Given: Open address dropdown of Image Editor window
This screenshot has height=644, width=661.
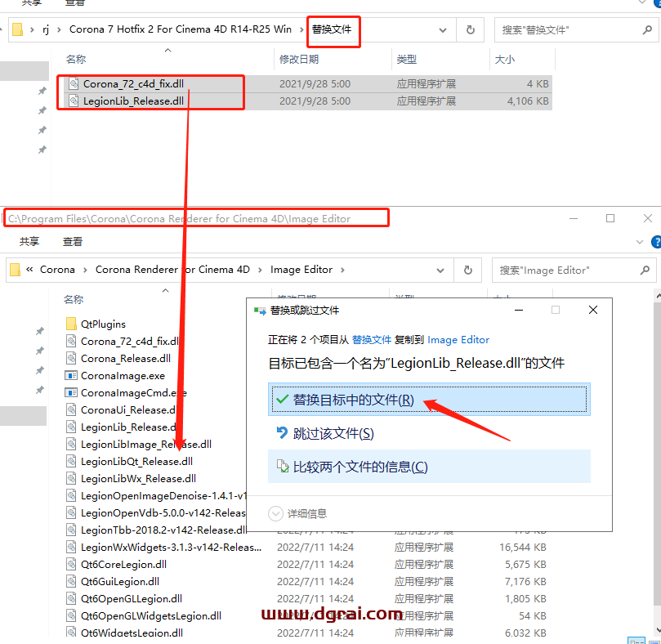Looking at the screenshot, I should coord(440,269).
